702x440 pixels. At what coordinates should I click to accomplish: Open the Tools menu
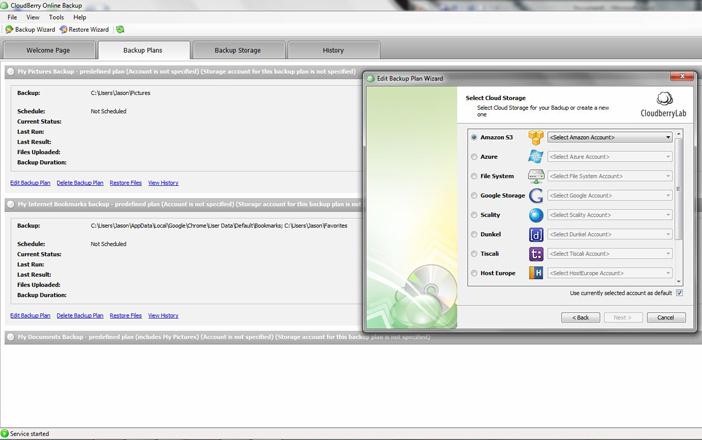pyautogui.click(x=56, y=17)
